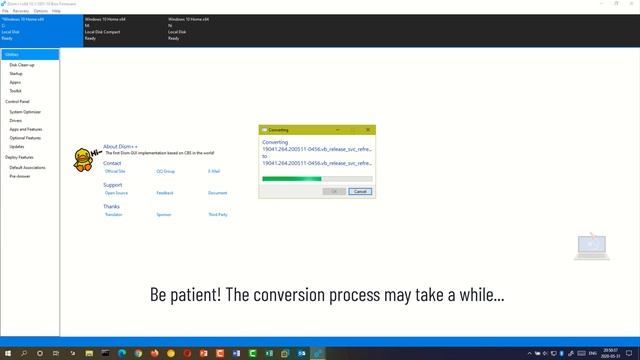
Task: Open the Third Party link
Action: click(x=218, y=215)
